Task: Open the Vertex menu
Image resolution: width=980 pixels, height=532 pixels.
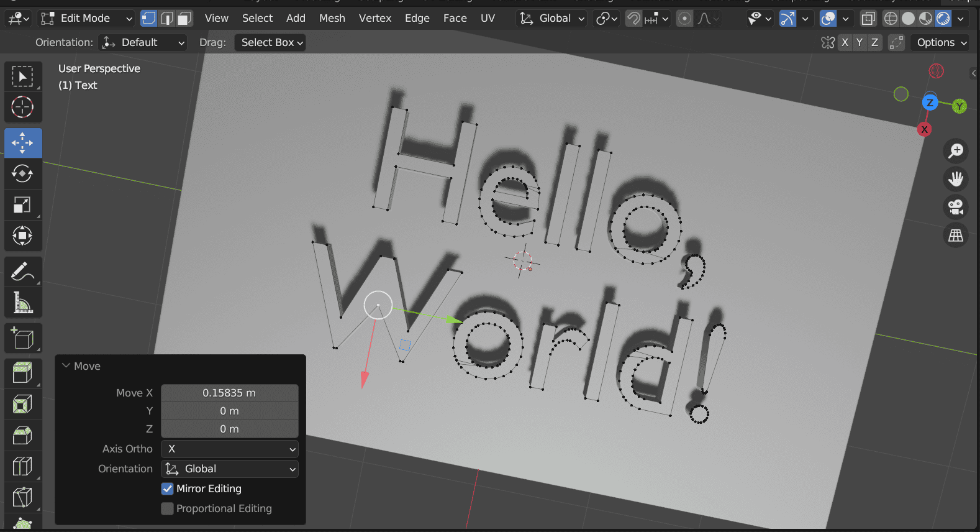Action: 375,19
